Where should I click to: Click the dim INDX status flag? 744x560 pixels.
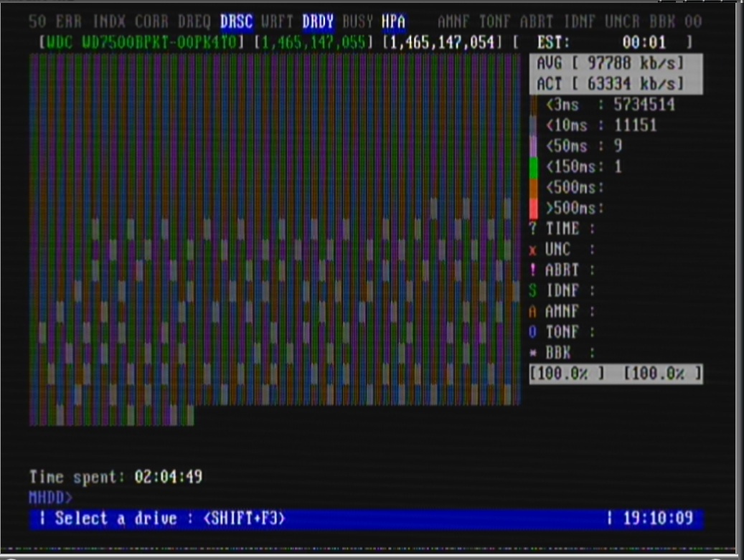(109, 22)
